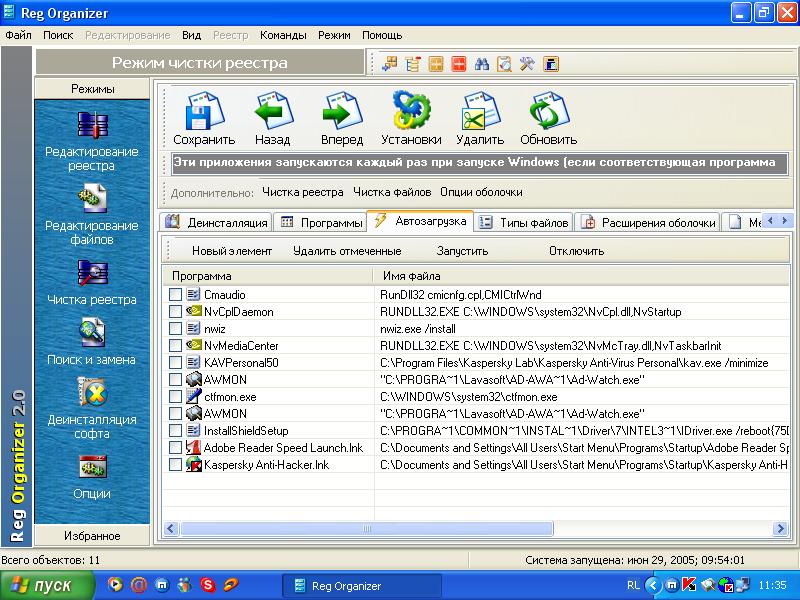Image resolution: width=800 pixels, height=600 pixels.
Task: Open the Чистка файлов link
Action: click(x=392, y=192)
